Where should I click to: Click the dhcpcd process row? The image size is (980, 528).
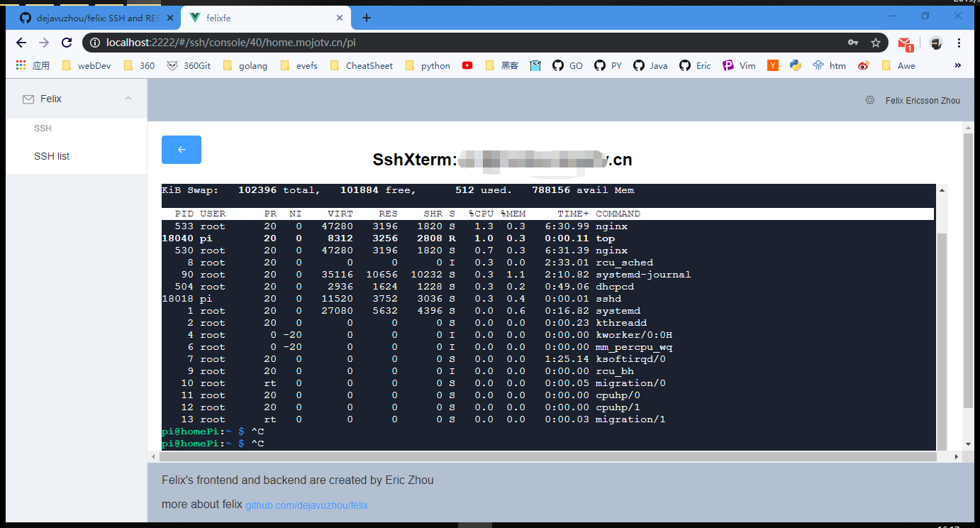coord(547,287)
